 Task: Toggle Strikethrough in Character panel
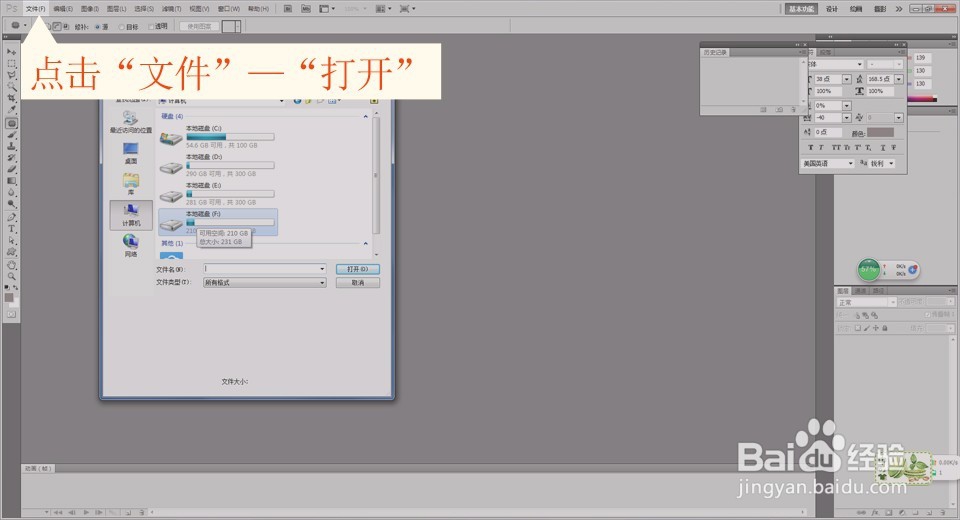click(893, 148)
